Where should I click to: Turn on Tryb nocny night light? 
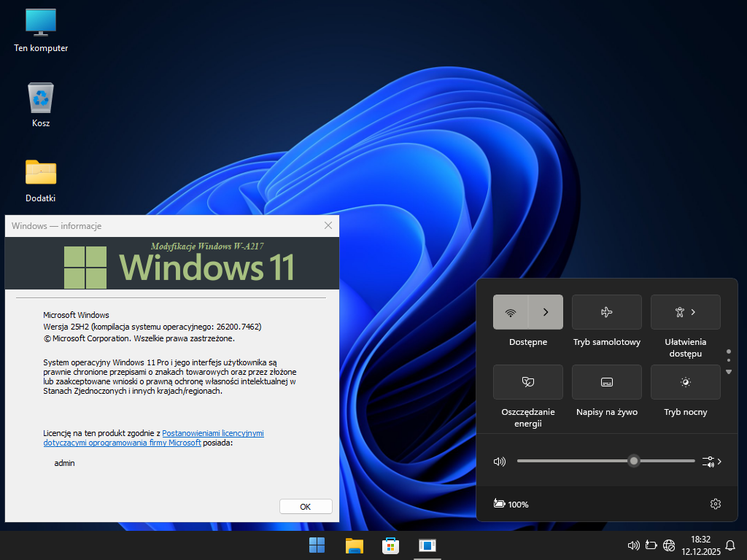[685, 382]
